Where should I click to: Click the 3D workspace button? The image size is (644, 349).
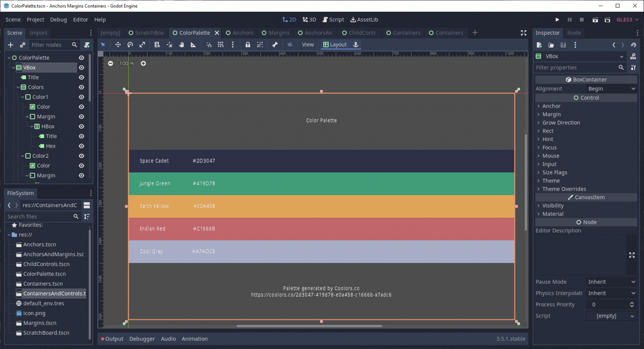point(309,19)
